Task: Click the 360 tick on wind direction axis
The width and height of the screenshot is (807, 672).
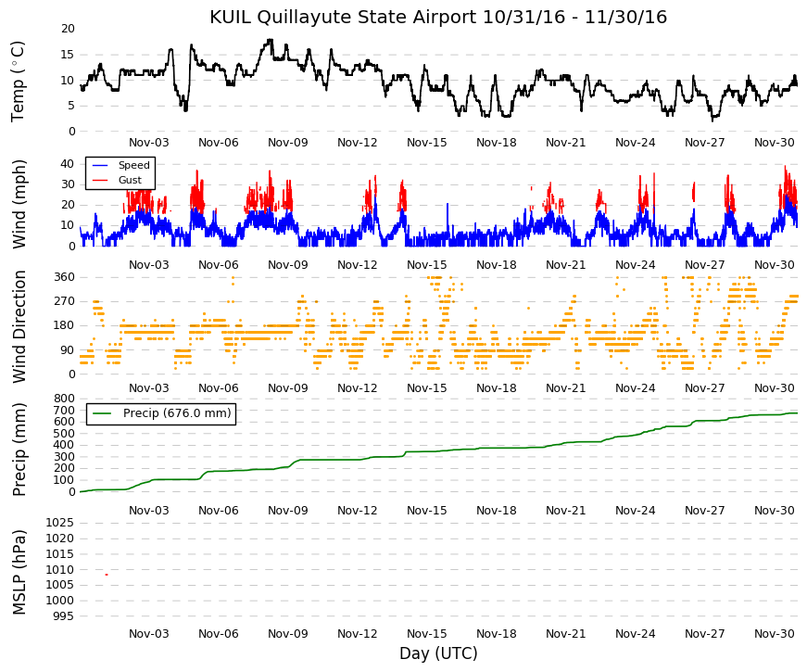Action: [64, 277]
